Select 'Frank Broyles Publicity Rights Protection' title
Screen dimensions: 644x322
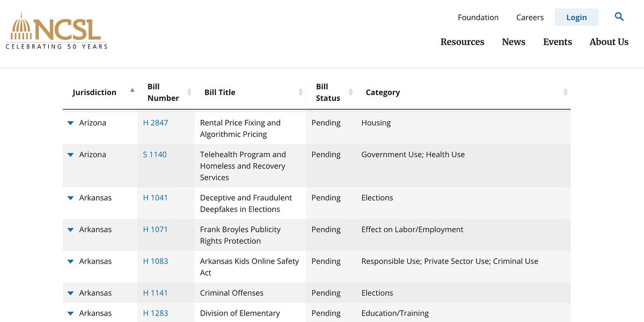coord(240,235)
